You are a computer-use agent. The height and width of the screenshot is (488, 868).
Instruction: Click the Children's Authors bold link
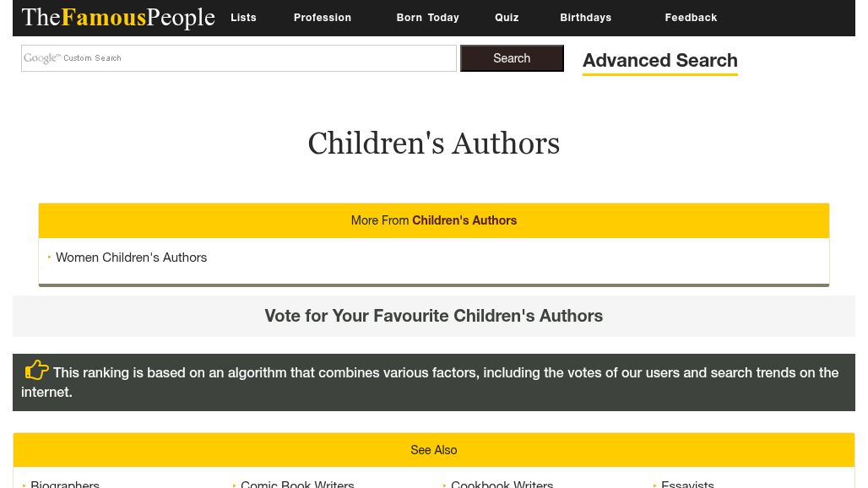click(x=464, y=220)
